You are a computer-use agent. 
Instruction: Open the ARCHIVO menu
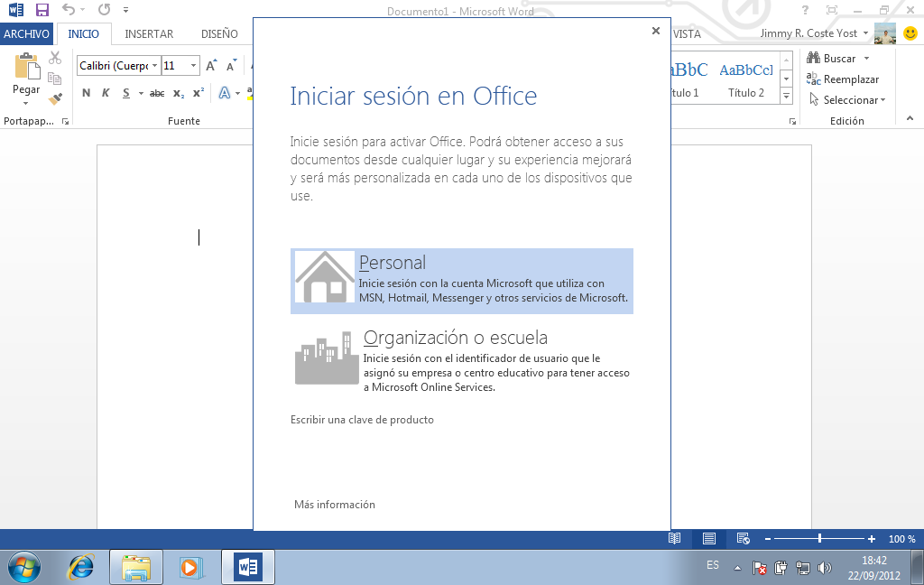tap(26, 33)
